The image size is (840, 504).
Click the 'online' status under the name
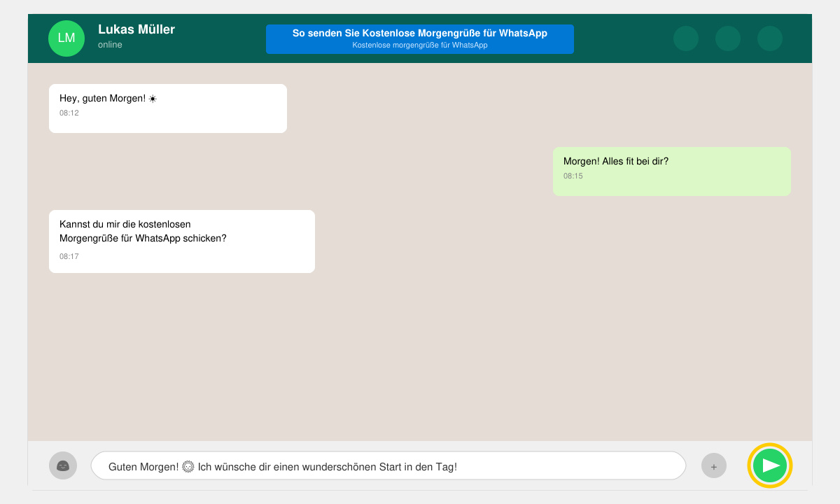(x=110, y=45)
